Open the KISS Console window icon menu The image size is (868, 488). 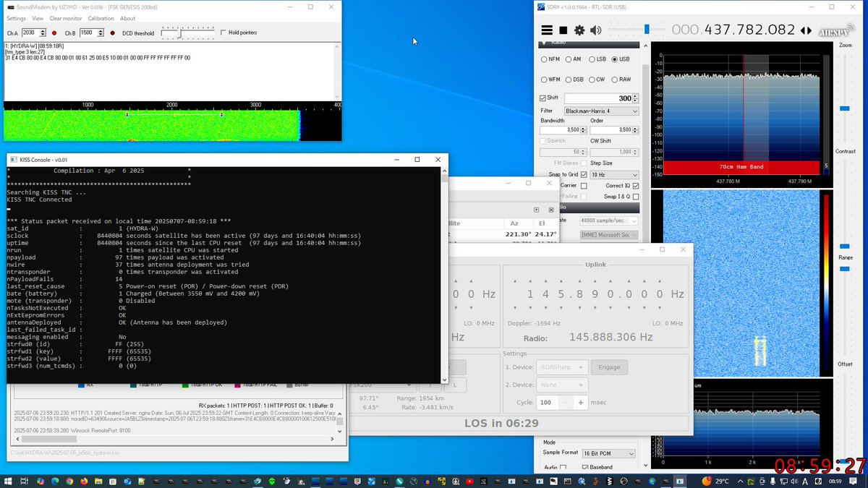tap(13, 159)
